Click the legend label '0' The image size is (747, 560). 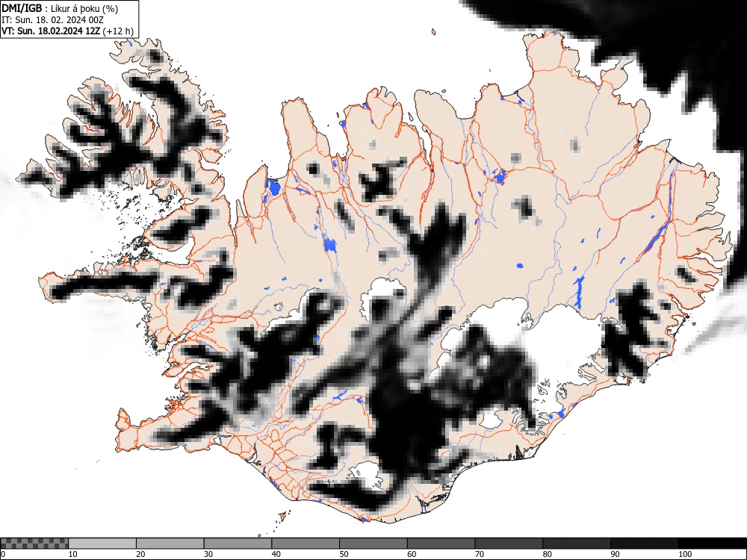pos(3,554)
